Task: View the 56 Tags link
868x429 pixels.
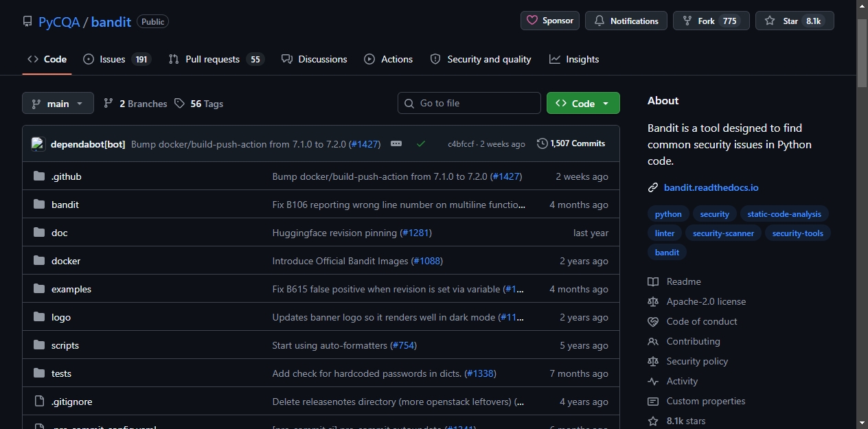Action: pyautogui.click(x=198, y=104)
